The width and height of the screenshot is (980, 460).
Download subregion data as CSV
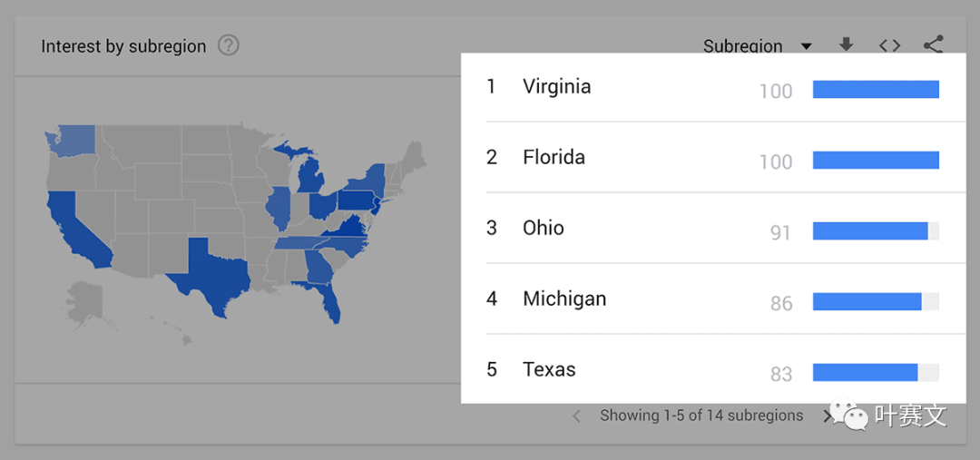(846, 45)
